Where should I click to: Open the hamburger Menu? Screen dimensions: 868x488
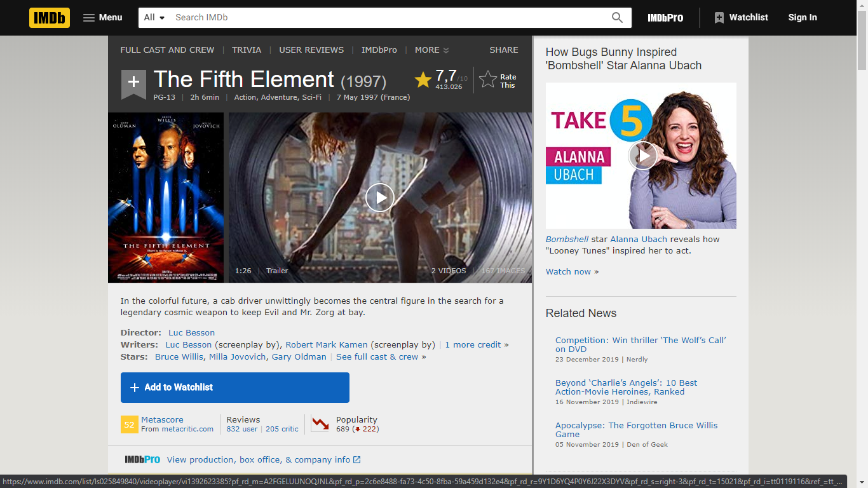(x=103, y=18)
